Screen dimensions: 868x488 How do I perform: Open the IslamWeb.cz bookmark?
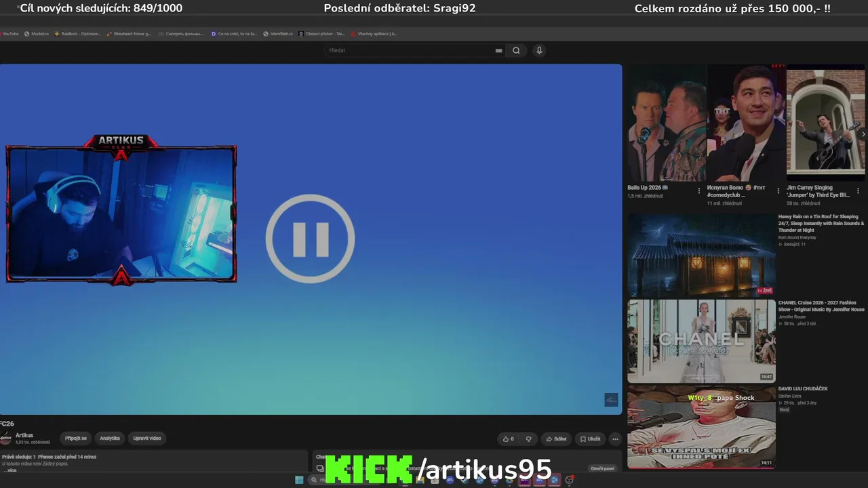coord(278,34)
